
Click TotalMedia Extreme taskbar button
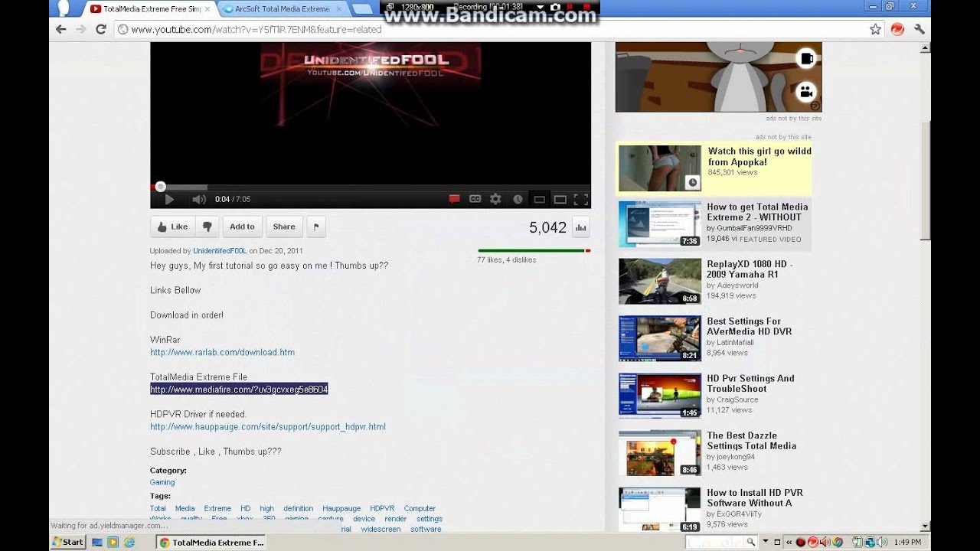pyautogui.click(x=211, y=542)
